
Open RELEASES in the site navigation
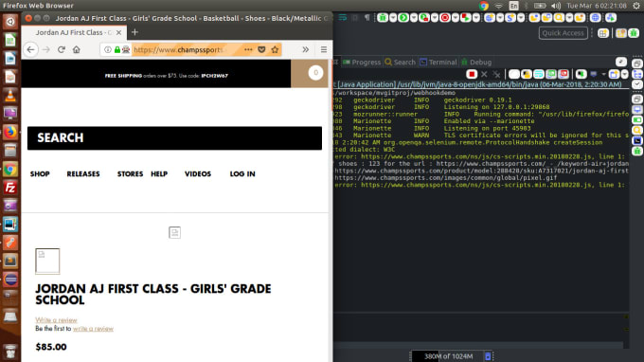click(83, 174)
